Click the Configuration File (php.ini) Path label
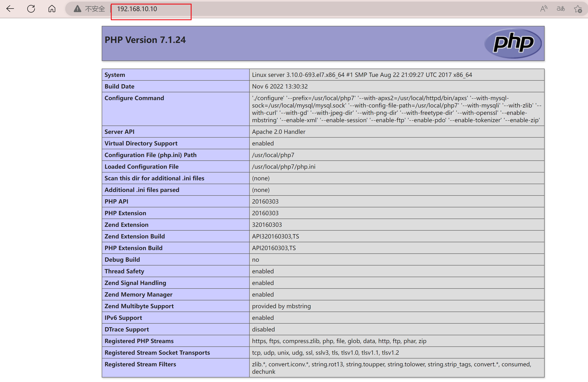Screen dimensions: 588x382 click(151, 155)
